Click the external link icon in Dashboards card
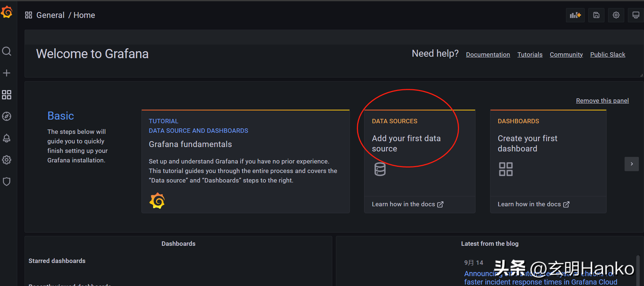Image resolution: width=644 pixels, height=286 pixels. (x=566, y=204)
